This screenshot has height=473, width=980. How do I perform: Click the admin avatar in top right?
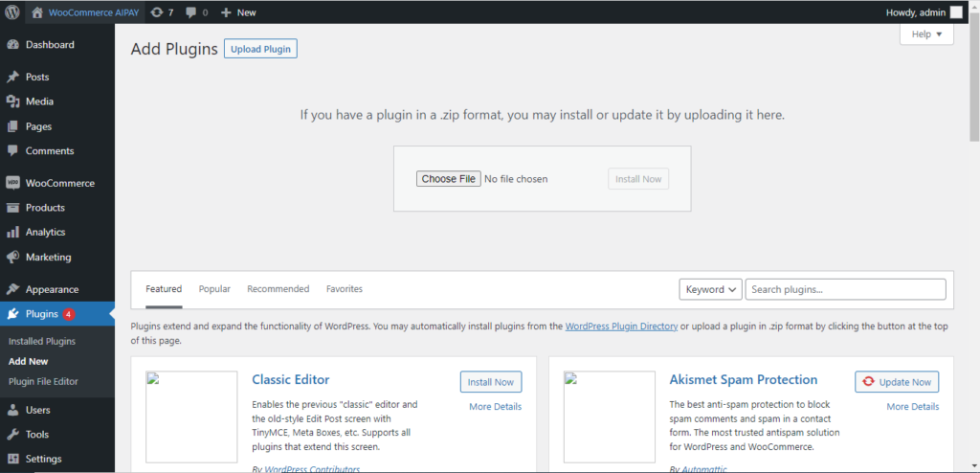(956, 12)
